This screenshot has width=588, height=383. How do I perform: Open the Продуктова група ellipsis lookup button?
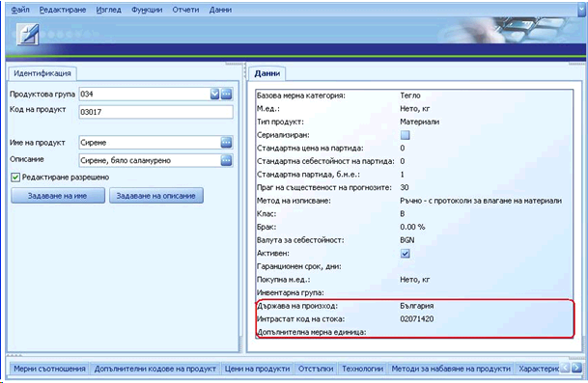pyautogui.click(x=226, y=95)
